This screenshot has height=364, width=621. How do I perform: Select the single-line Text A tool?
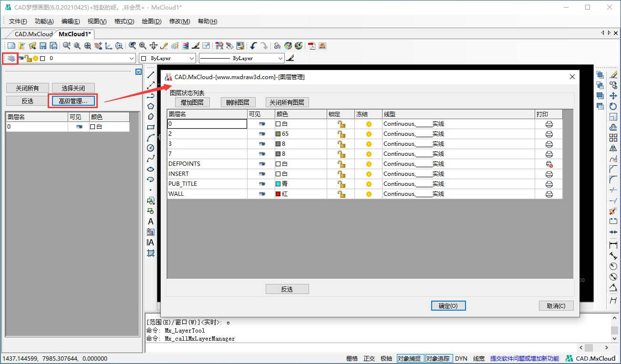[x=151, y=222]
